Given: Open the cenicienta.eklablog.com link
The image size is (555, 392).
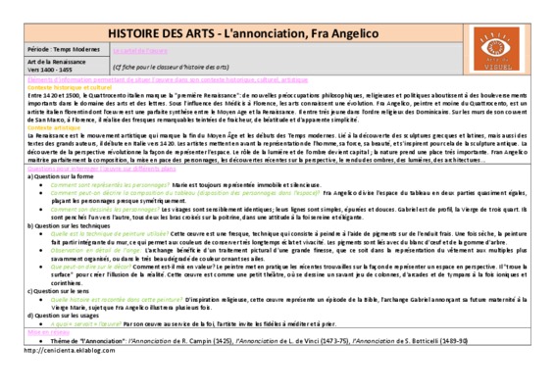Looking at the screenshot, I should [x=70, y=351].
